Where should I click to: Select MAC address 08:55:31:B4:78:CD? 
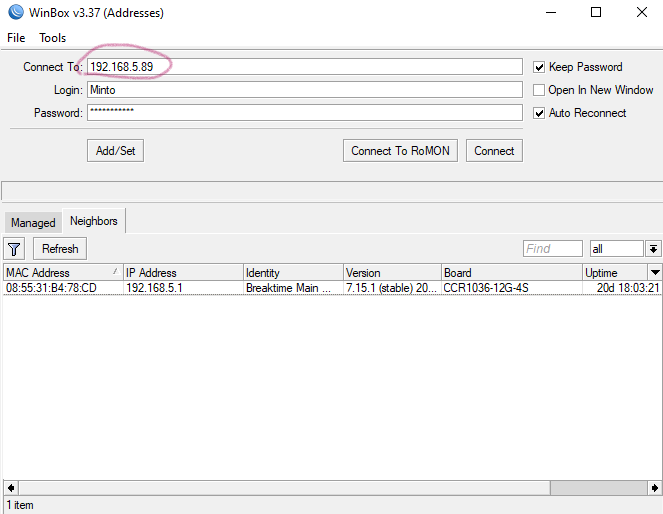click(x=51, y=288)
